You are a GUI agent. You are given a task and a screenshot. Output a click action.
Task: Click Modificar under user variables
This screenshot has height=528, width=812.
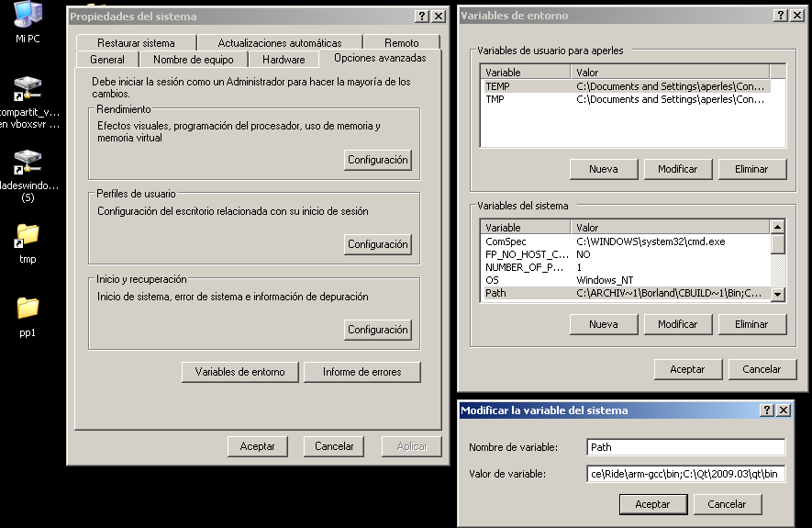tap(678, 169)
